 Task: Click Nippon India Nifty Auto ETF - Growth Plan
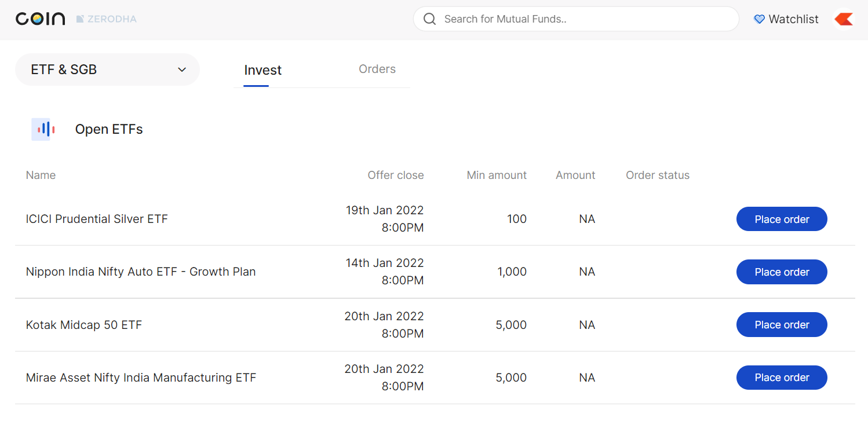coord(141,272)
